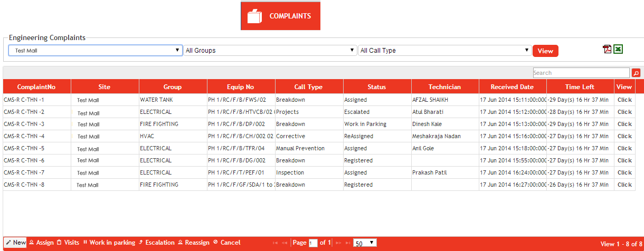Click Assign in the bottom toolbar

41,243
